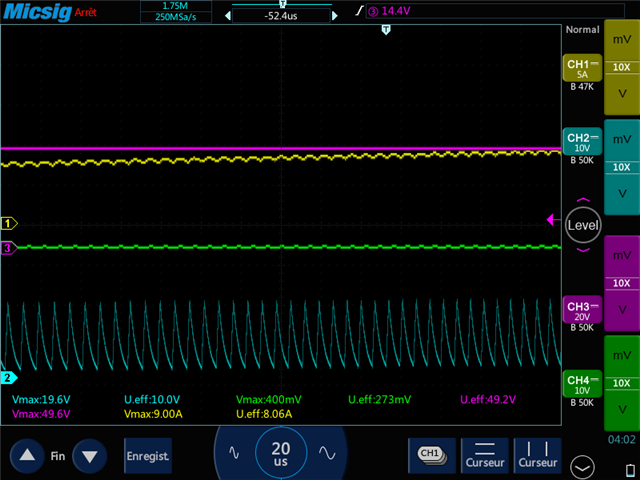640x480 pixels.
Task: Open the CH1 10X probe ratio setting
Action: 622,67
